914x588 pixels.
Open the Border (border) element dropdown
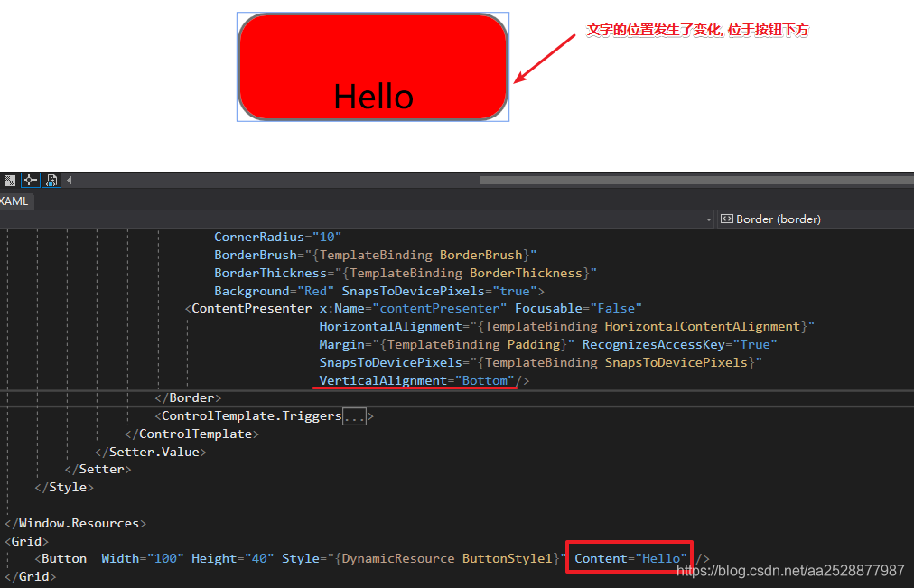(816, 219)
